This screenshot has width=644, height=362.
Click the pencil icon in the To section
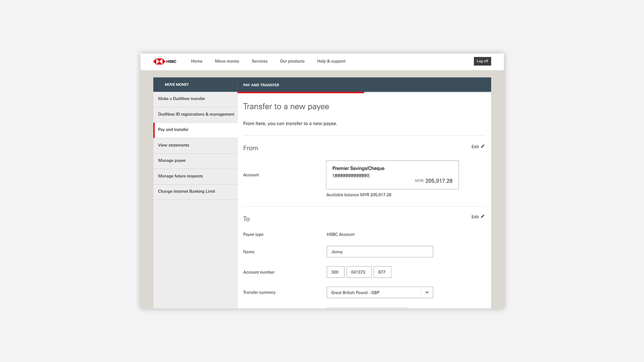point(483,216)
